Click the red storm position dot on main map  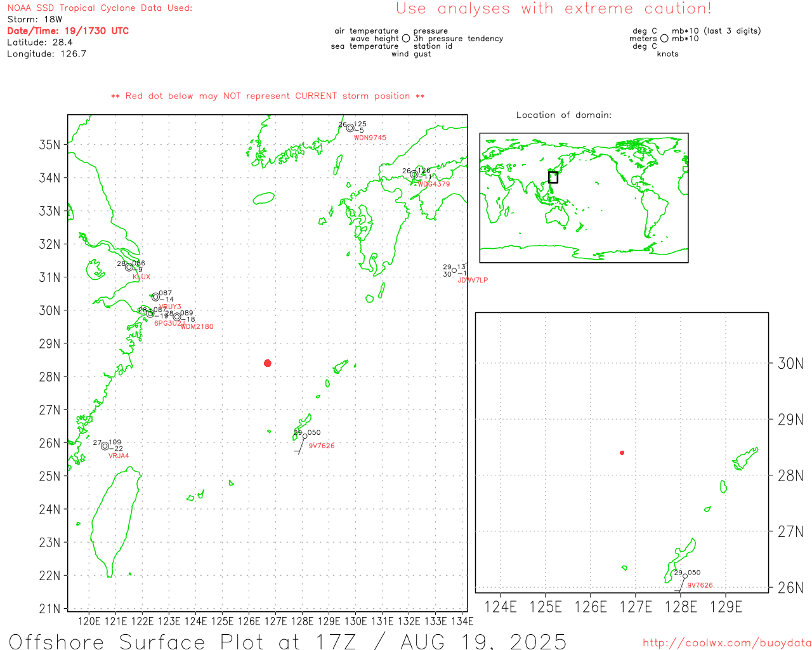pos(268,363)
